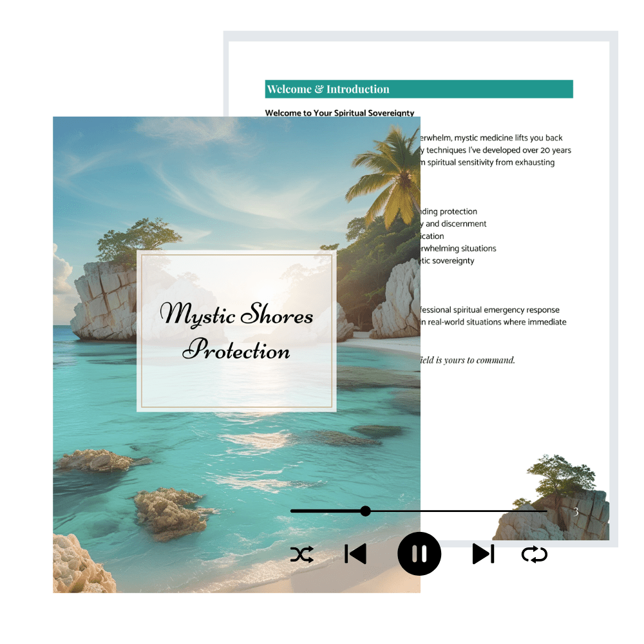Screen dimensions: 644x644
Task: Skip to the next track
Action: 483,554
